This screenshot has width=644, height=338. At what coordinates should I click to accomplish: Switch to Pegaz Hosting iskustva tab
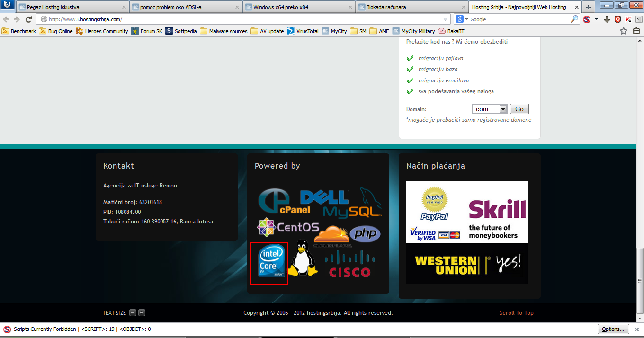pyautogui.click(x=72, y=7)
